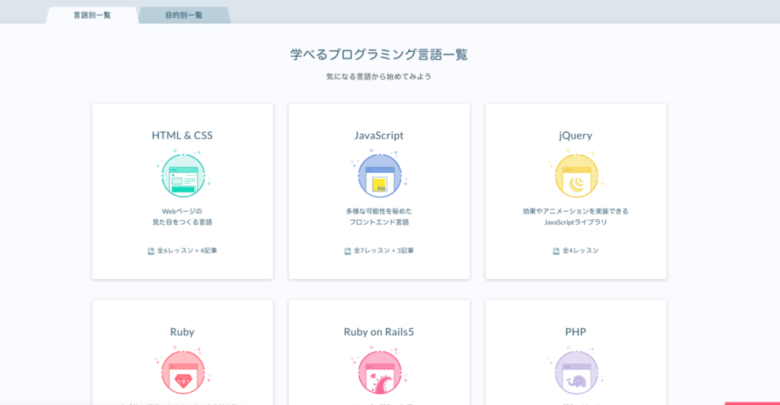Open the Ruby on Rails5 icon
Image resolution: width=780 pixels, height=405 pixels.
379,372
